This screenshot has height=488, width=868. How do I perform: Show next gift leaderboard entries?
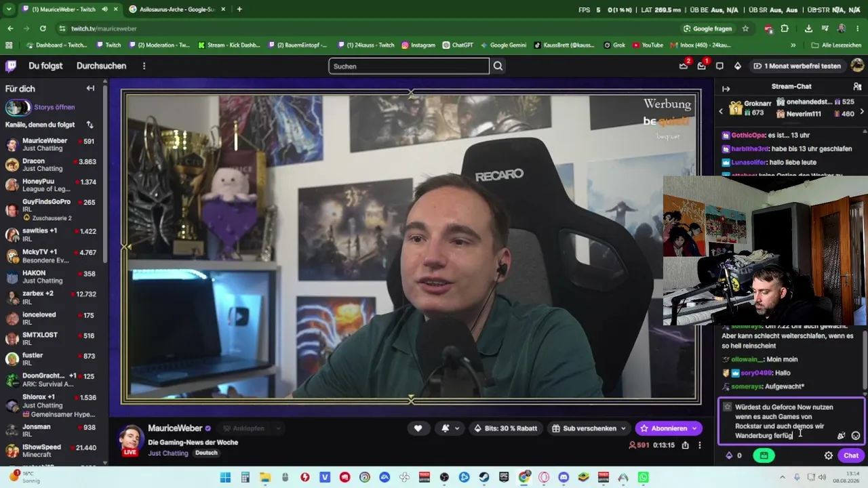click(862, 111)
